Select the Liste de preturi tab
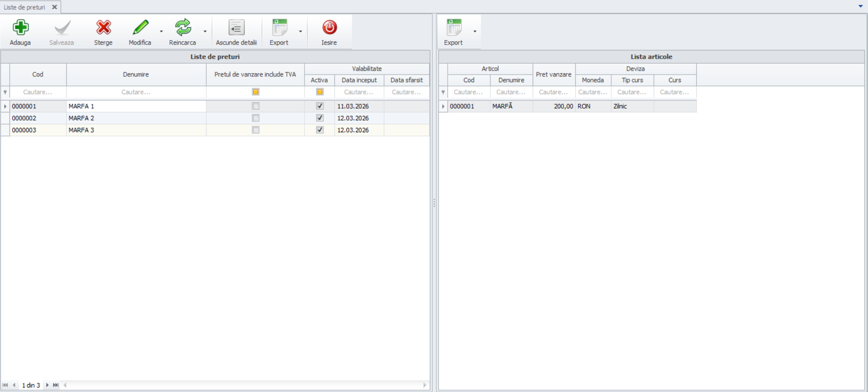 click(x=25, y=7)
